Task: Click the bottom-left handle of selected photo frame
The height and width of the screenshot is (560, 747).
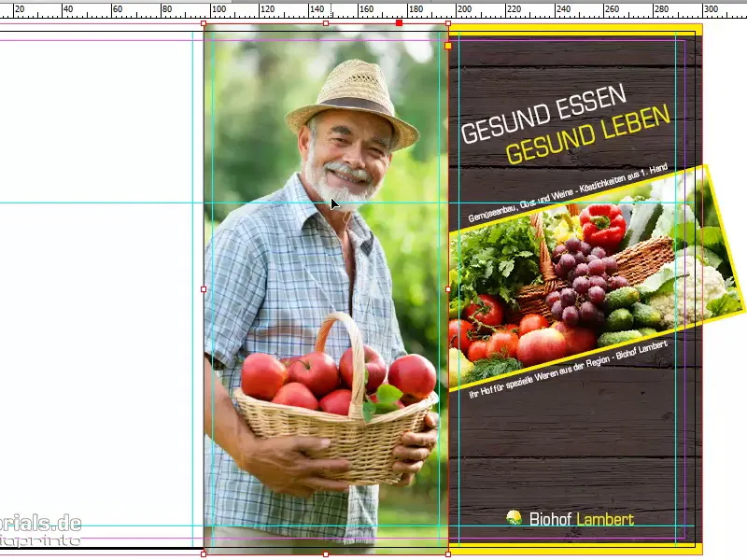Action: click(x=204, y=554)
